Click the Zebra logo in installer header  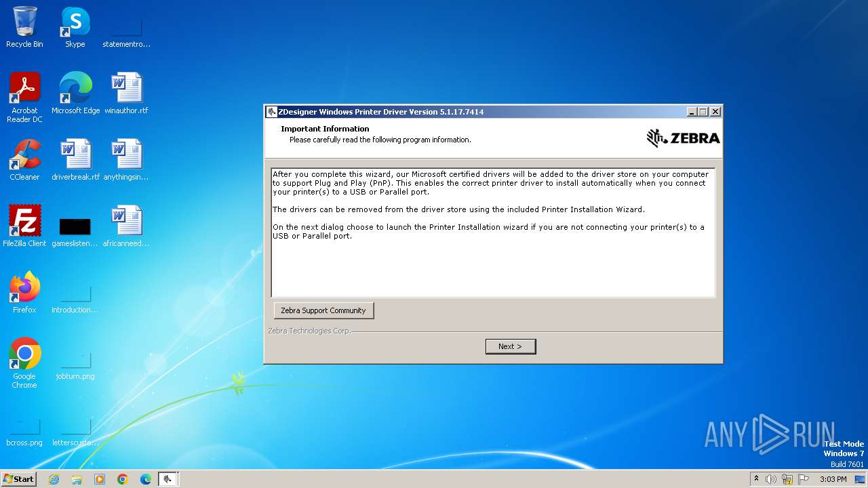[683, 138]
